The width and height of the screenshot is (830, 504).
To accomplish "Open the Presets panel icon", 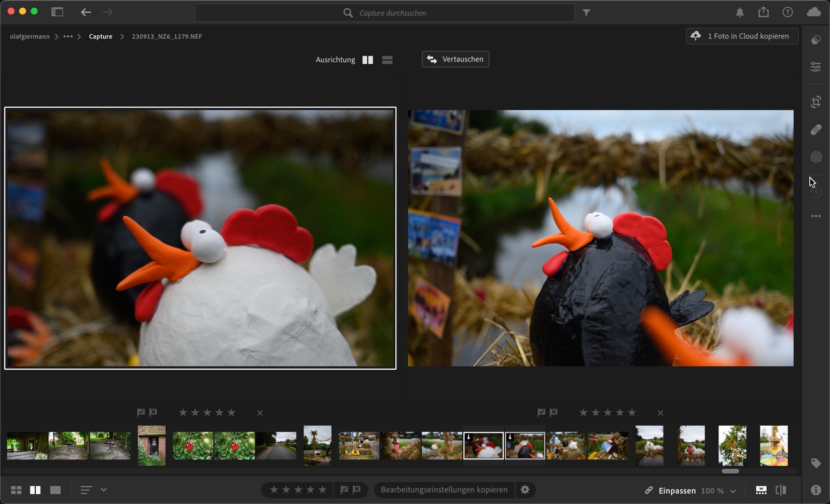I will pyautogui.click(x=816, y=40).
